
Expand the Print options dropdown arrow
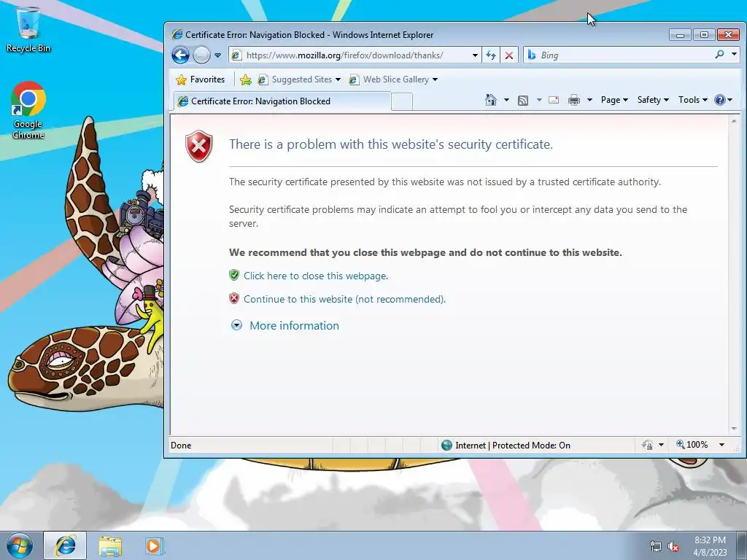click(589, 100)
